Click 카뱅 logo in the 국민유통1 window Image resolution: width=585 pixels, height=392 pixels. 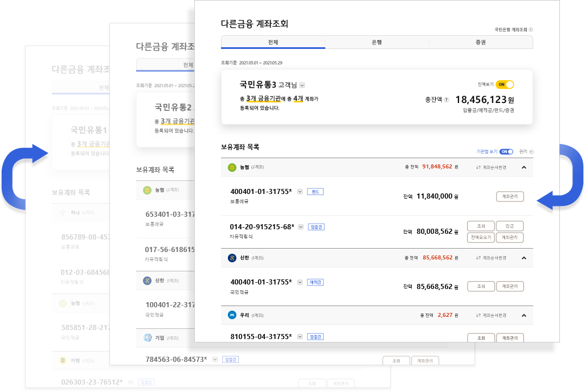tap(63, 360)
